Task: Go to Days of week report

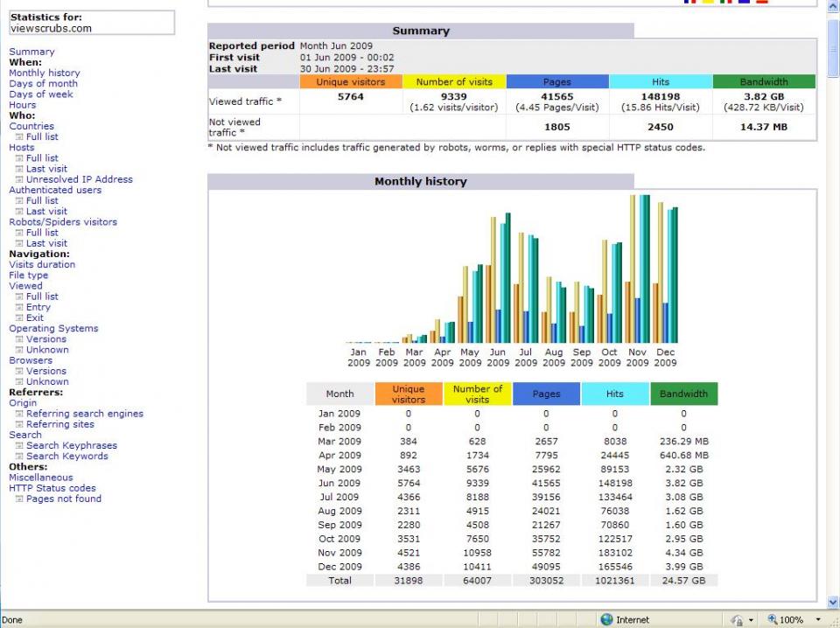Action: (x=41, y=94)
